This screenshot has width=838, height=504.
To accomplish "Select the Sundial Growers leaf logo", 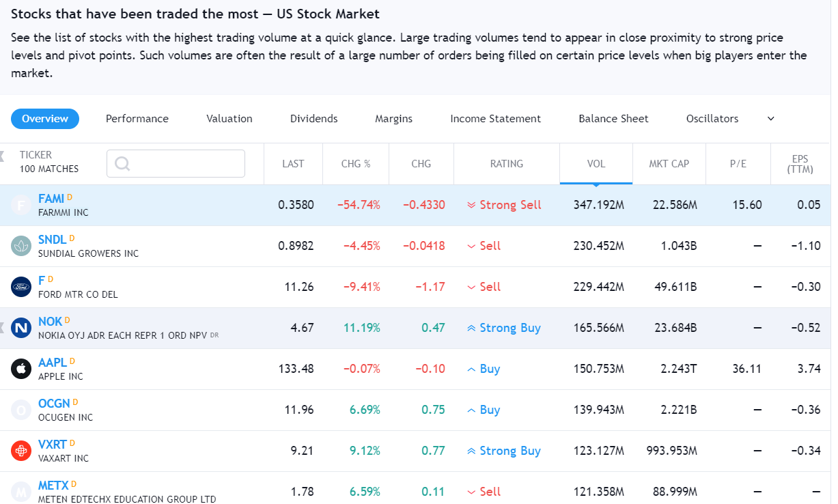I will [x=21, y=246].
